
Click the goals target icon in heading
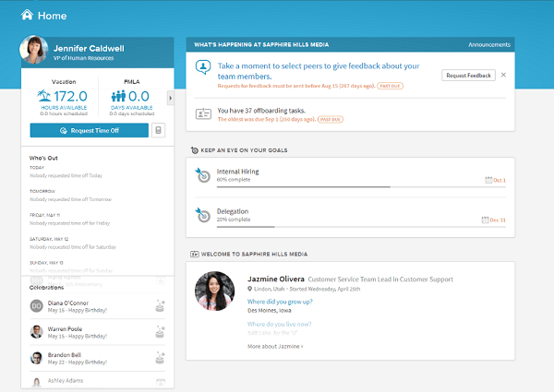(x=194, y=150)
